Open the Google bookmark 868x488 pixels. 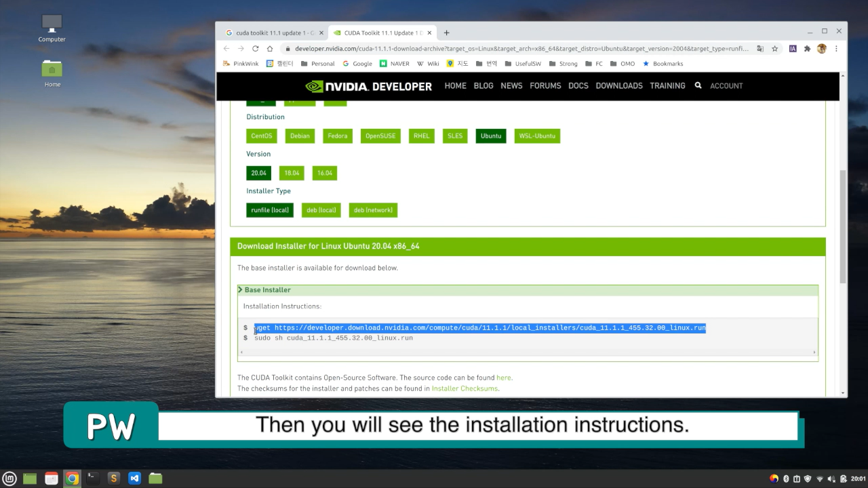pyautogui.click(x=357, y=64)
